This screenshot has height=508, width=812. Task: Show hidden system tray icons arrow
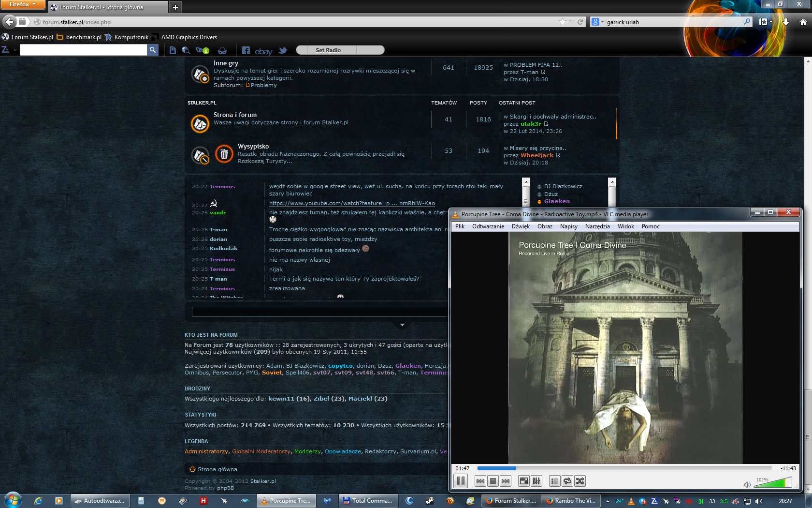point(608,501)
